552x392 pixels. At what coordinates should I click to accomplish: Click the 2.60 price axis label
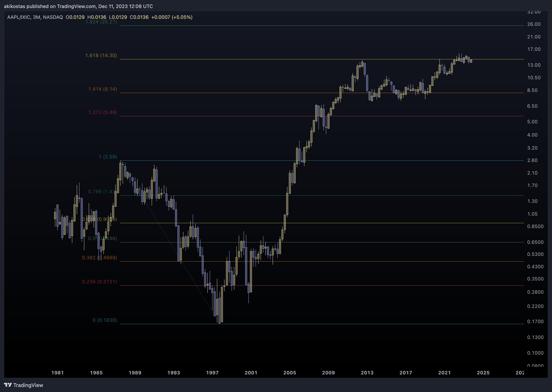(x=532, y=160)
